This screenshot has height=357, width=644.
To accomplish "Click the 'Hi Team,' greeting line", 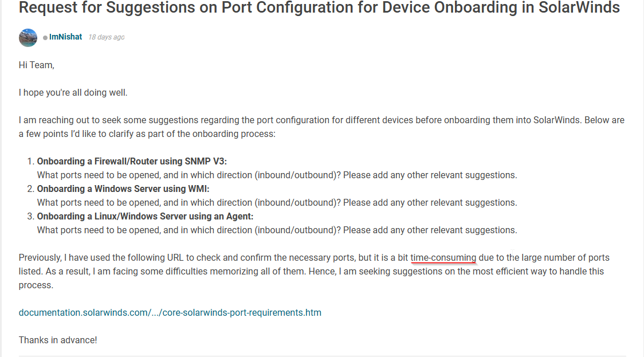I will pos(37,65).
